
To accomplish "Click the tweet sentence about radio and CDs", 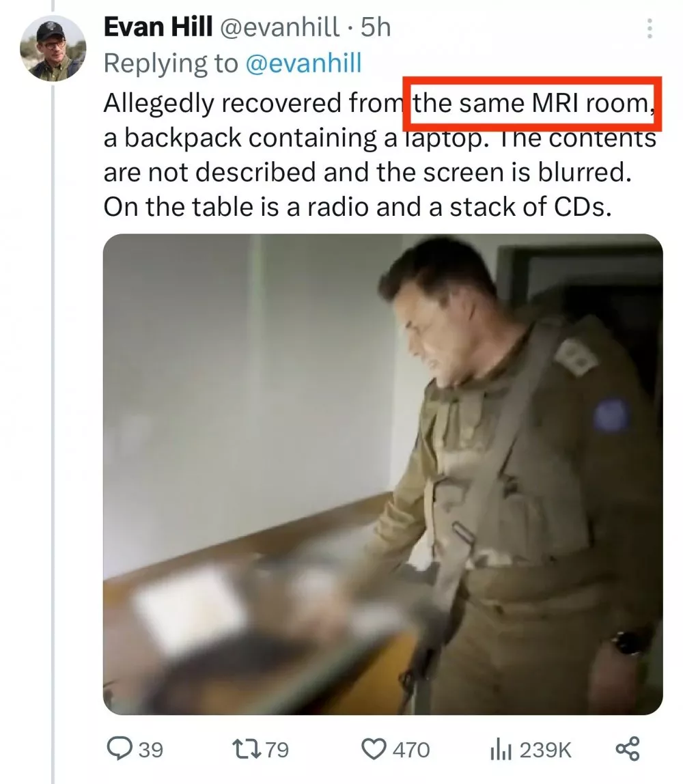I will point(355,206).
